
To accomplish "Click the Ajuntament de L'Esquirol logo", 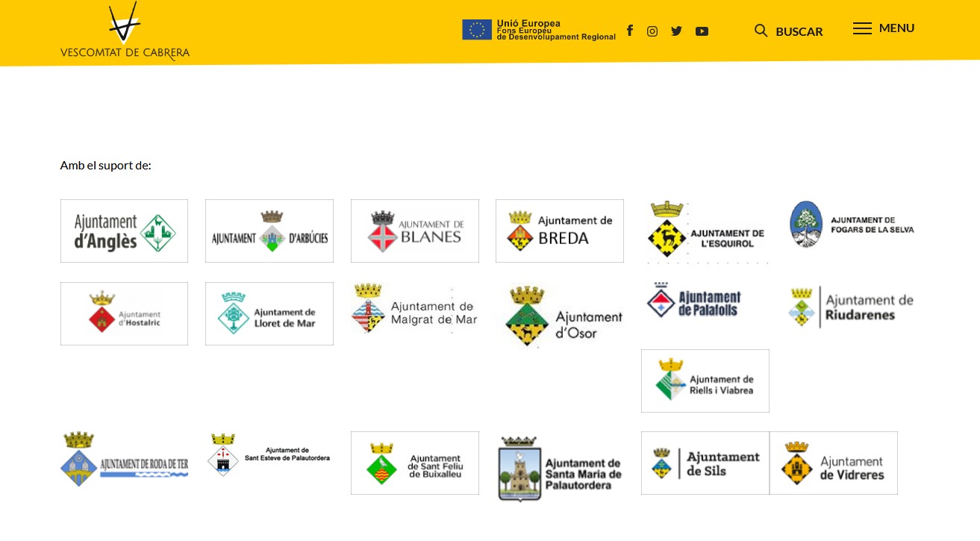I will (705, 231).
